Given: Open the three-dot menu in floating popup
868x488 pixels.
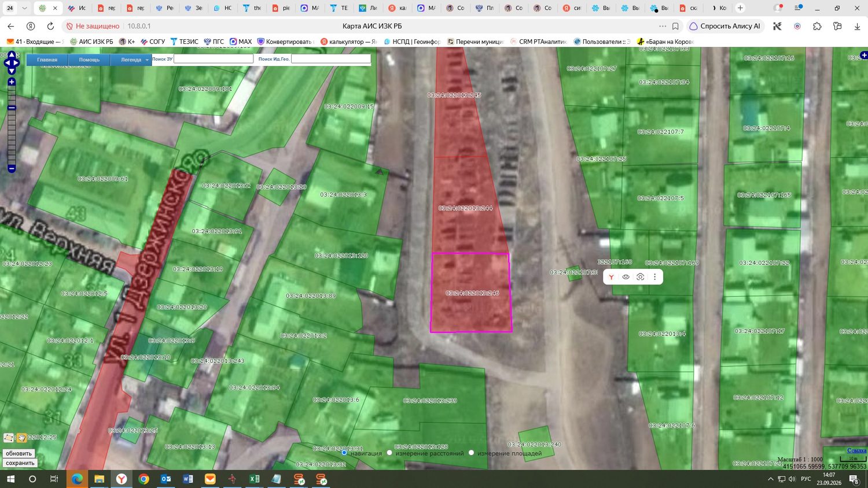Looking at the screenshot, I should coord(654,277).
